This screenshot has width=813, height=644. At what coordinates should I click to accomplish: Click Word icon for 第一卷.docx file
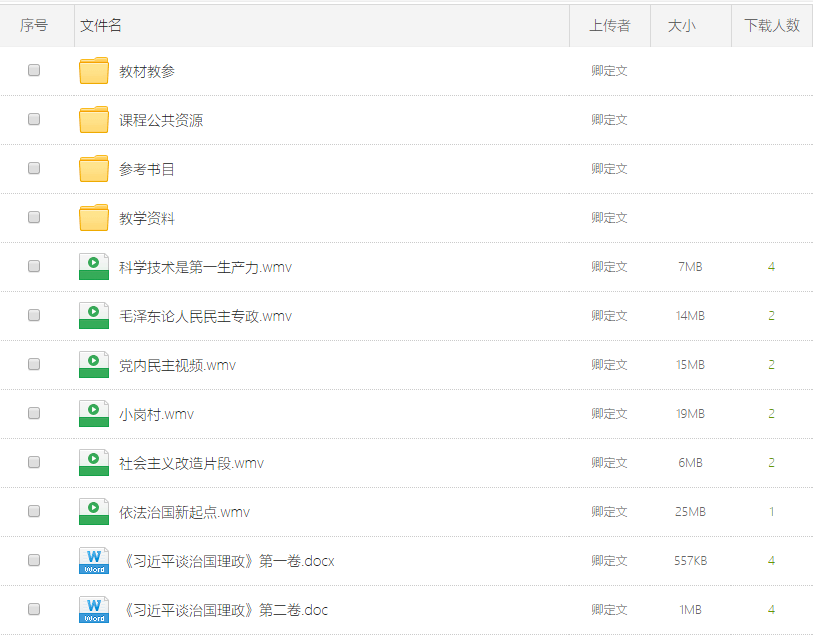pos(94,561)
